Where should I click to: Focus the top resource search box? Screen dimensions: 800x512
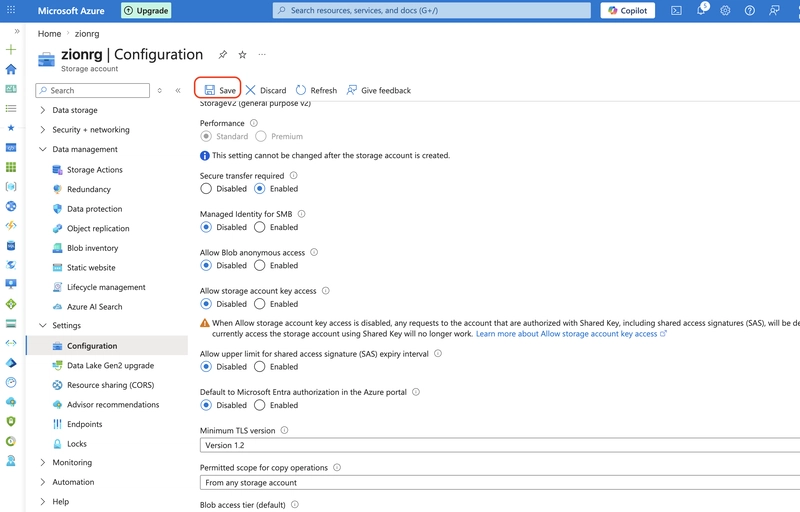[x=432, y=10]
